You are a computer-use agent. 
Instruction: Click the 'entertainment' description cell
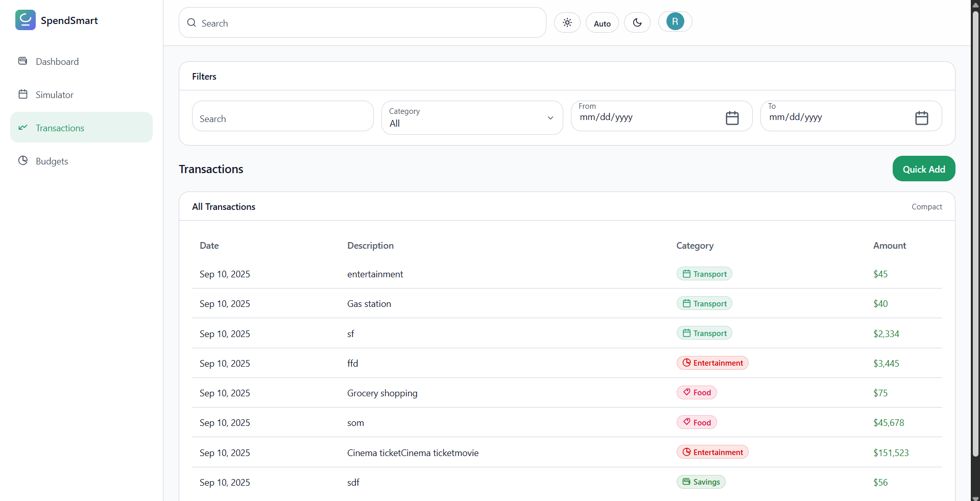[375, 274]
